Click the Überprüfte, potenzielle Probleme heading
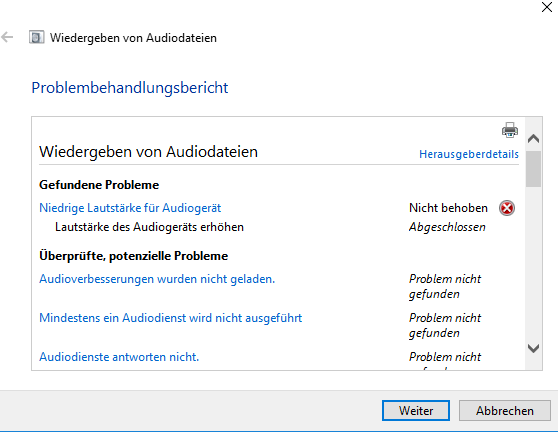558x432 pixels. pyautogui.click(x=133, y=256)
